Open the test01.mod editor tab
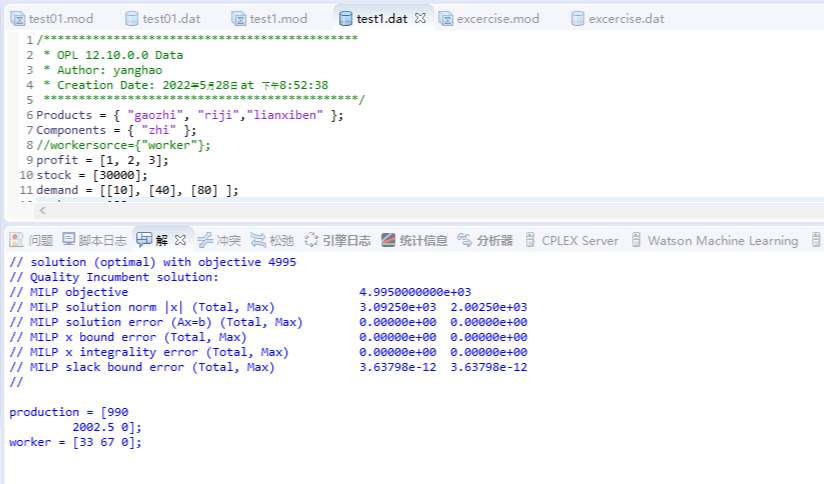Image resolution: width=824 pixels, height=484 pixels. [52, 19]
